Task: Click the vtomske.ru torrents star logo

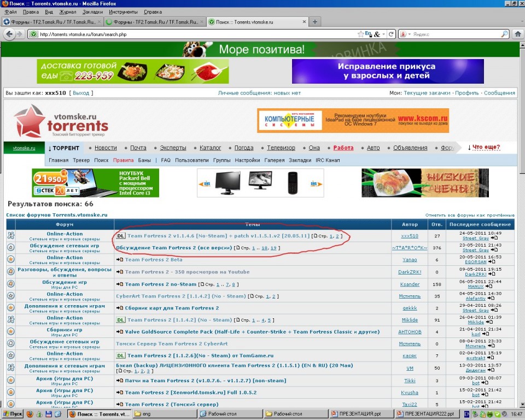Action: [30, 121]
